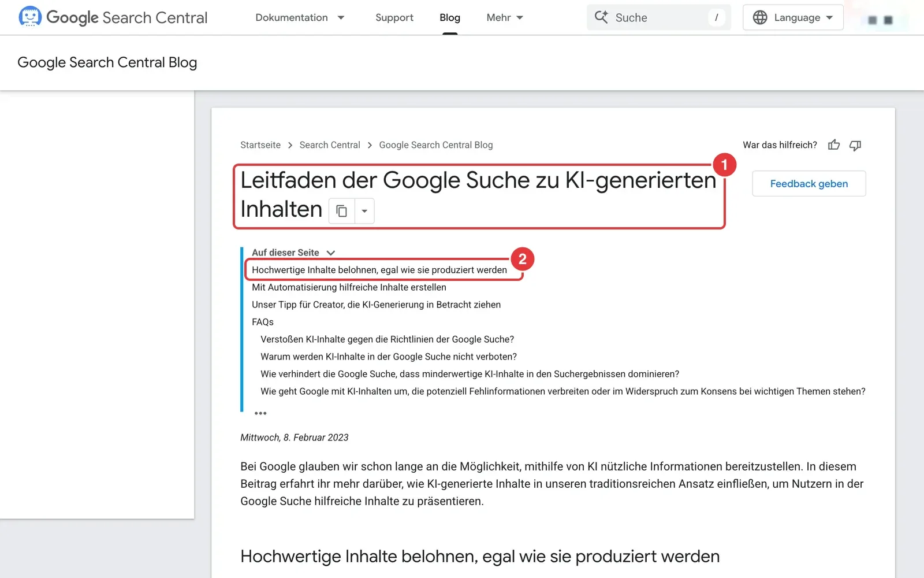Click the 'War das hilfreich?' text
924x578 pixels.
pyautogui.click(x=780, y=145)
